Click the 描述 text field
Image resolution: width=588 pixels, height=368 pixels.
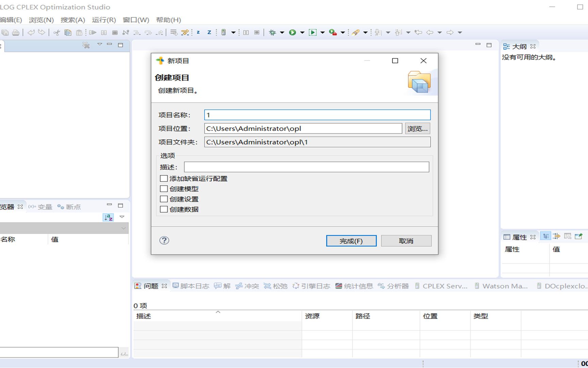307,167
